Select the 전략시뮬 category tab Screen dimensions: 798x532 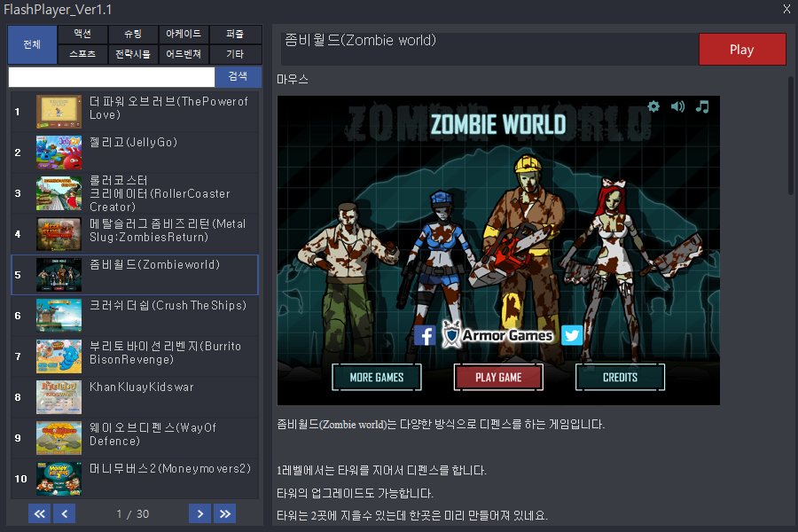tap(133, 54)
